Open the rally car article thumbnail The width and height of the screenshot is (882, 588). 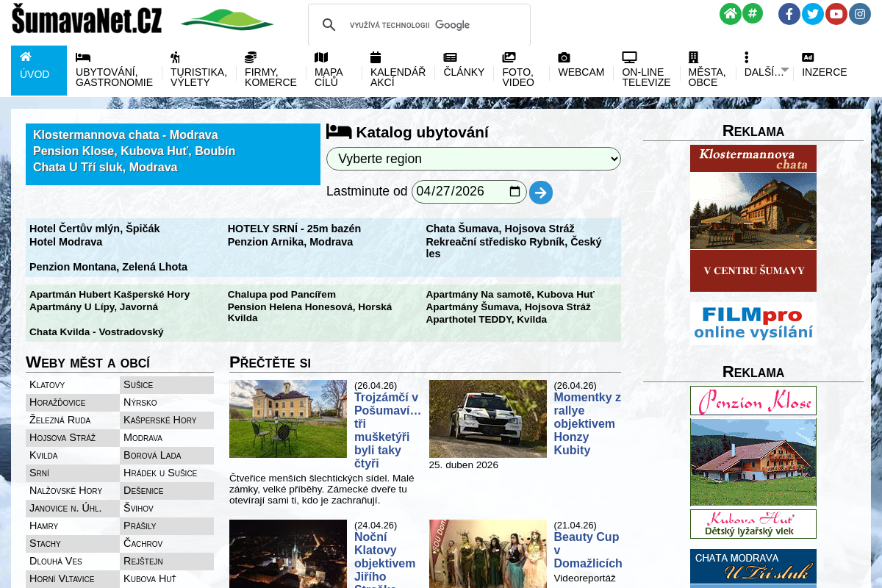pos(487,419)
